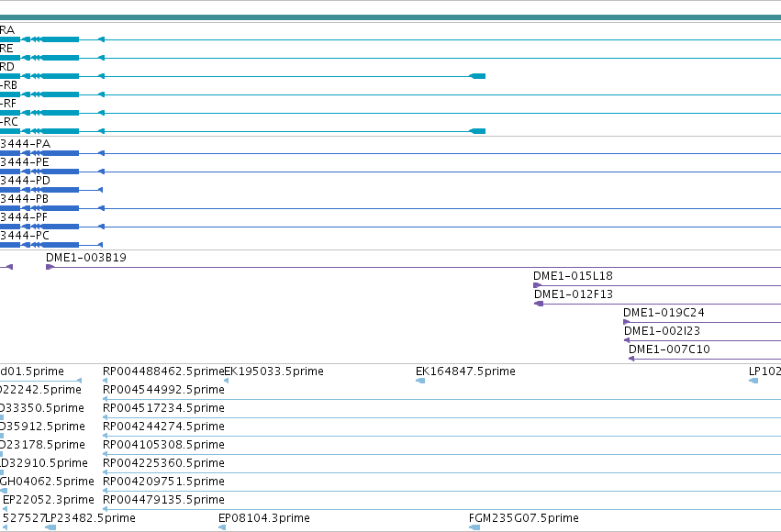Click EST label RP004479135.5prime
The image size is (781, 532).
(x=163, y=500)
